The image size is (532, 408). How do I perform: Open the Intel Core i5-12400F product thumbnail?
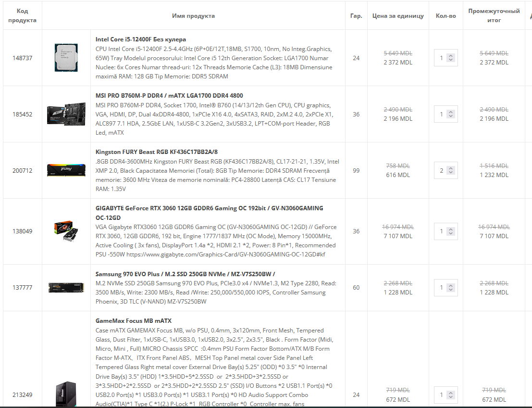[x=66, y=58]
